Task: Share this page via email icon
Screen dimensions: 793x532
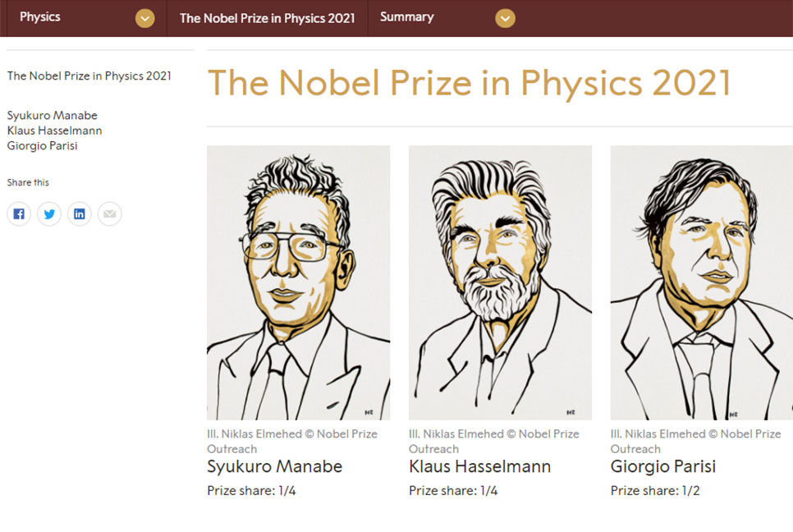Action: (110, 214)
